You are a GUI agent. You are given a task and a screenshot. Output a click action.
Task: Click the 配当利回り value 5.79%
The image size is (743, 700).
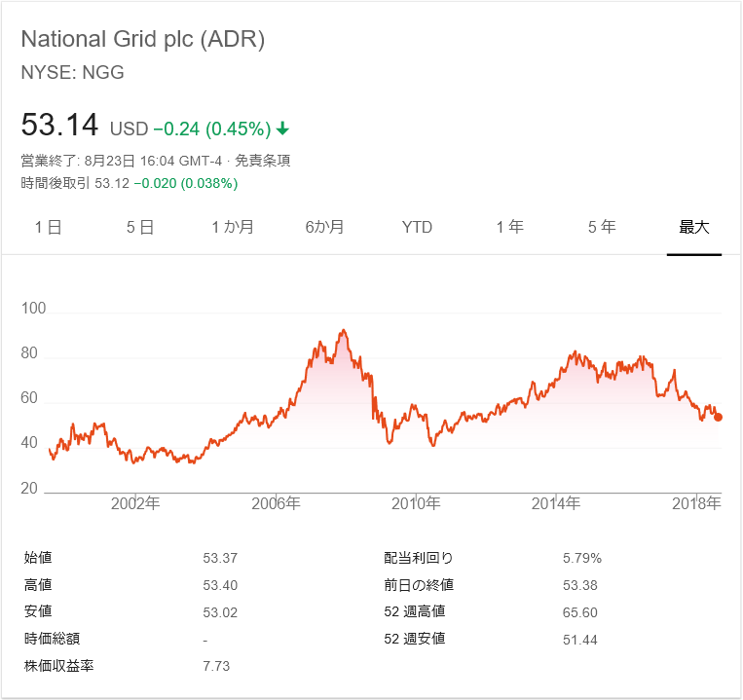pos(582,558)
